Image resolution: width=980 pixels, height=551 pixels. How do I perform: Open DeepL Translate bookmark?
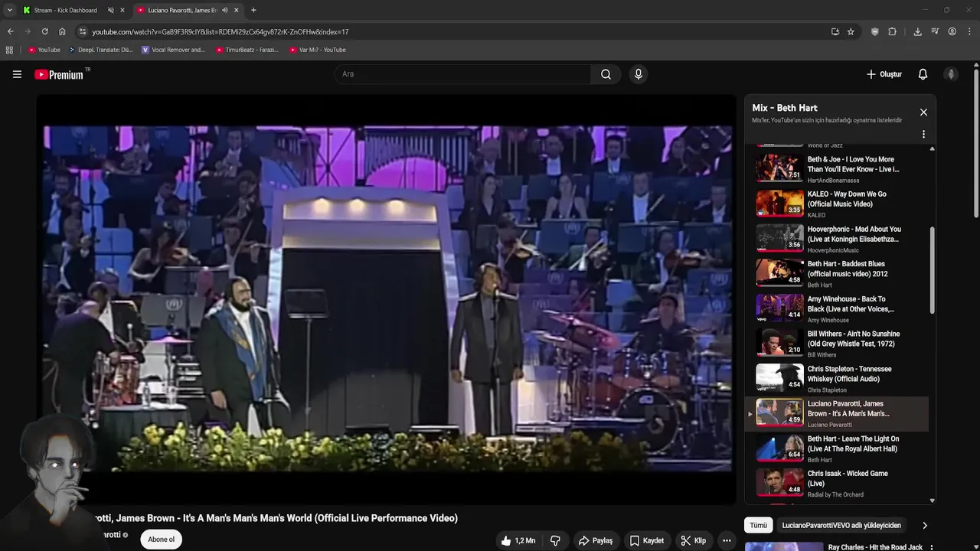100,50
